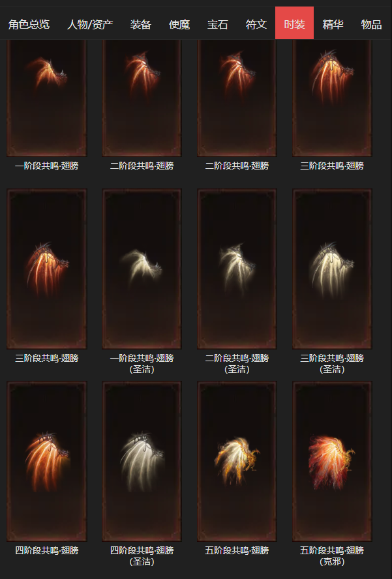Select the 装备 tab
Screen dimensions: 392x579
coord(141,24)
